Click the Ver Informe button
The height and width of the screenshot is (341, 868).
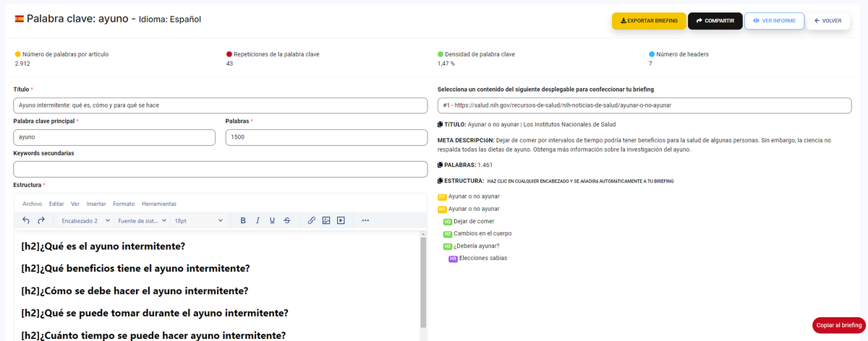coord(774,21)
